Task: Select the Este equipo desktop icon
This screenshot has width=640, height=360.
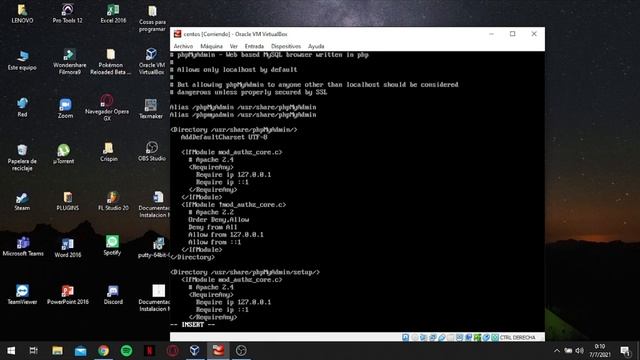Action: point(22,60)
